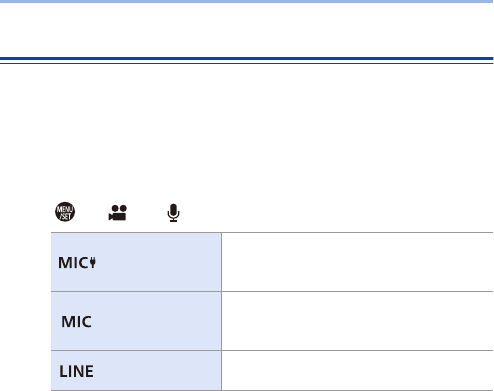Click the empty description cell beside LINE
The height and width of the screenshot is (391, 494).
(x=358, y=370)
